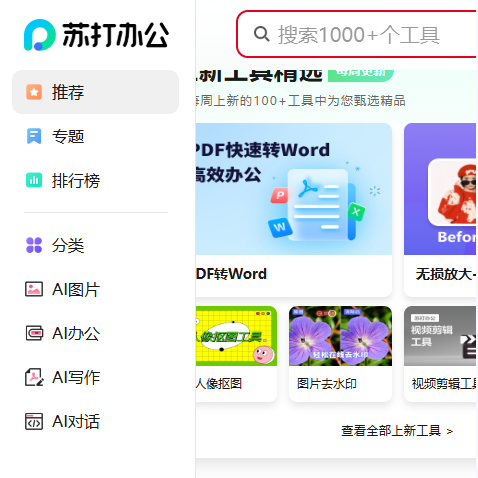Open AI对话 category label
Viewport: 478px width, 478px height.
pos(76,421)
